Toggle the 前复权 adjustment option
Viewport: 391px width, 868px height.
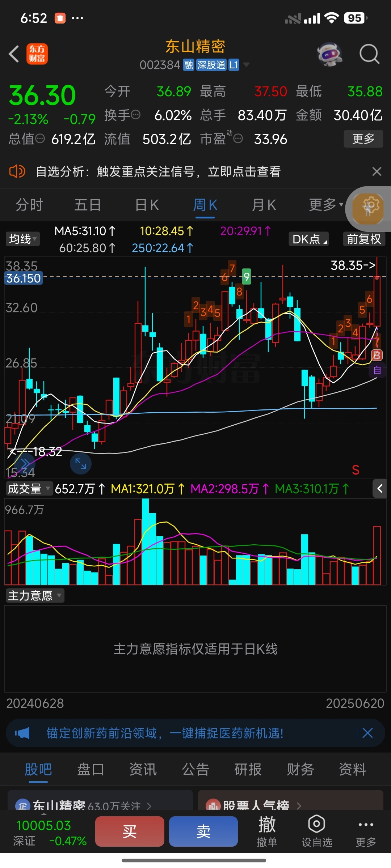click(x=364, y=239)
